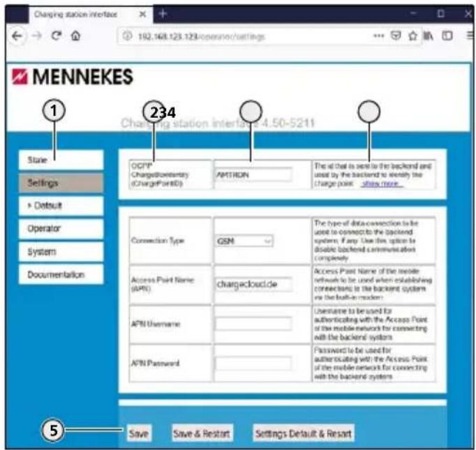Open the System menu item
The height and width of the screenshot is (450, 476).
(61, 252)
